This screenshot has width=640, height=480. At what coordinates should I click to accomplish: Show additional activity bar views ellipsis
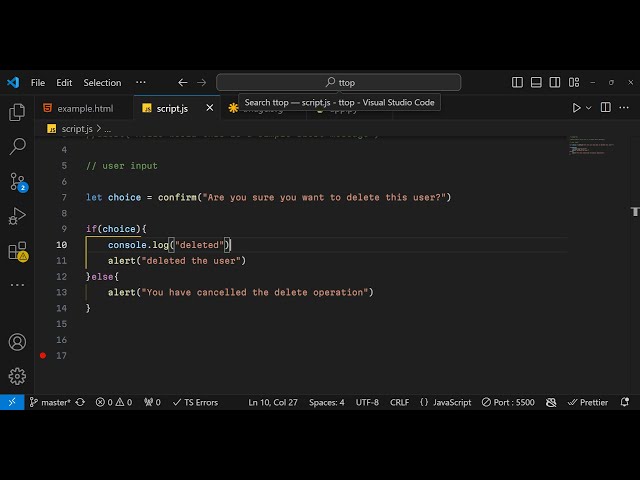tap(17, 285)
